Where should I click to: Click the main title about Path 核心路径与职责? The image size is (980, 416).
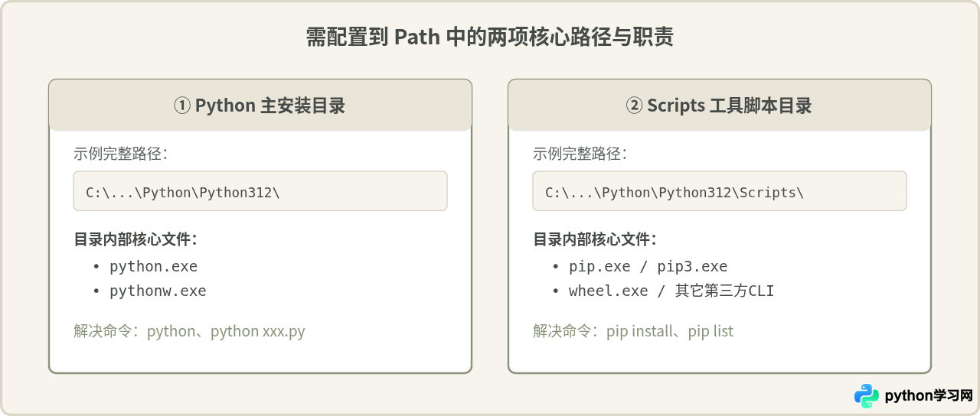pyautogui.click(x=490, y=37)
